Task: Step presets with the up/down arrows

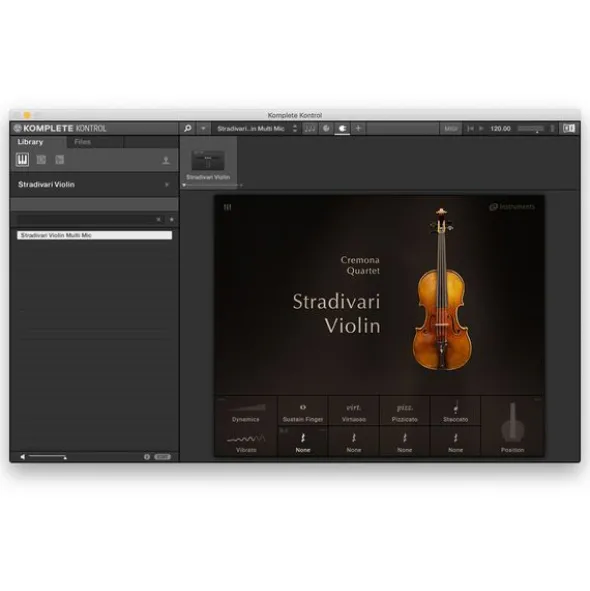Action: click(x=295, y=129)
